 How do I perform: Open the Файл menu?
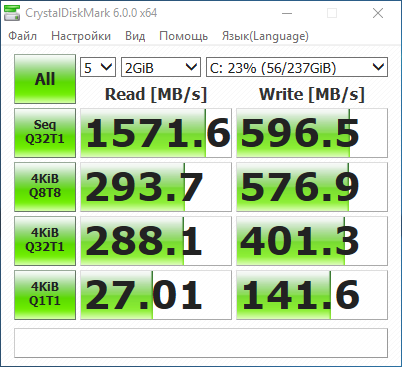click(x=23, y=36)
